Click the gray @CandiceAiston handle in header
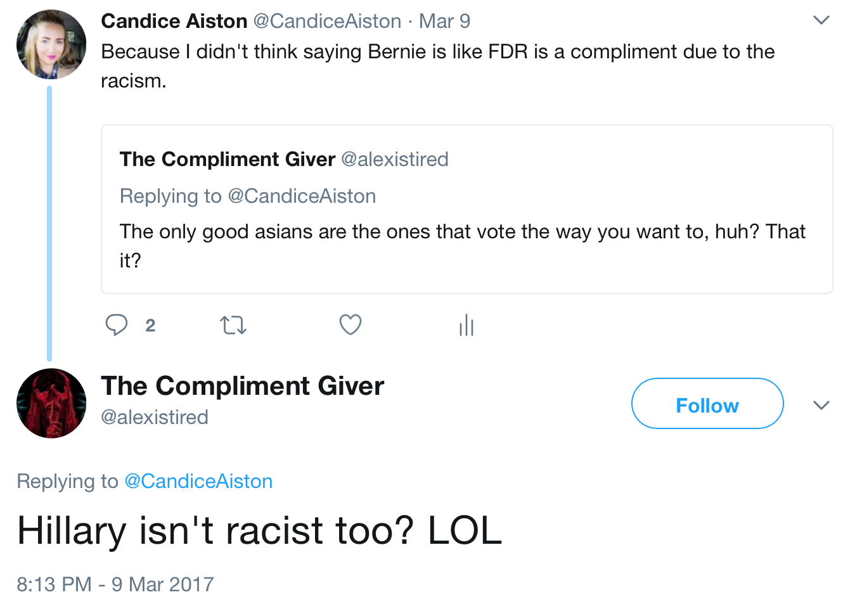 click(327, 21)
